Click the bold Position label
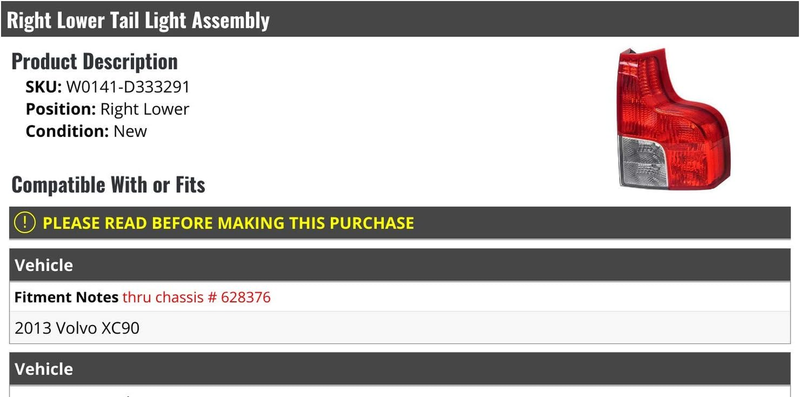 (61, 109)
